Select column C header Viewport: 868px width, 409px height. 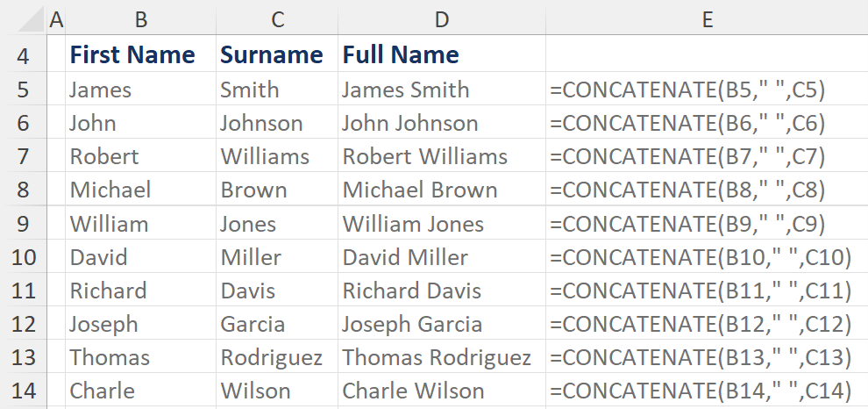[277, 18]
